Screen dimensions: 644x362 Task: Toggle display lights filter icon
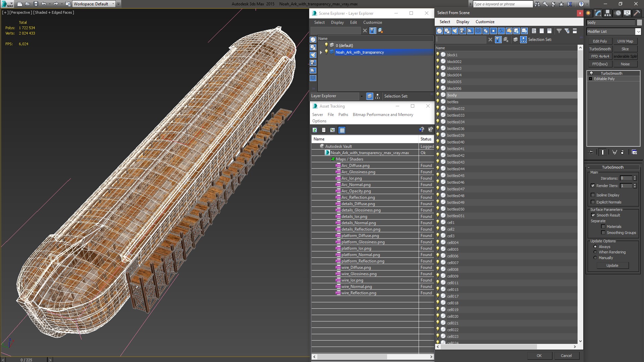click(x=455, y=31)
